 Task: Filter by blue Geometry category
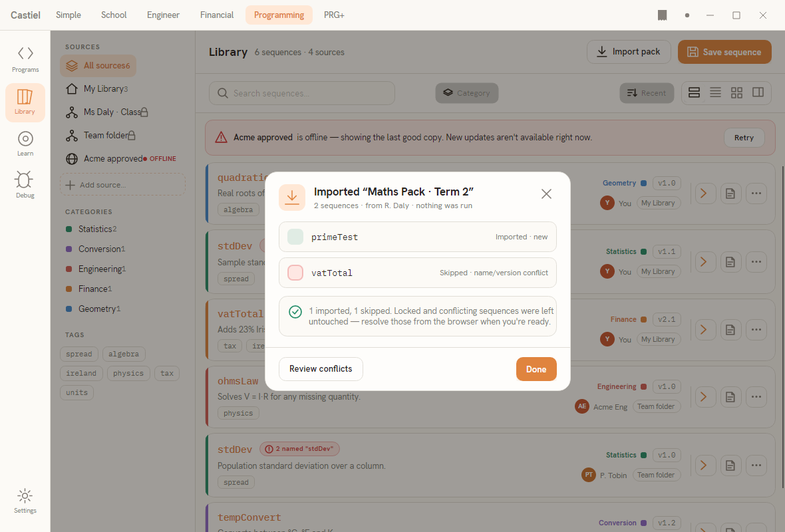94,309
